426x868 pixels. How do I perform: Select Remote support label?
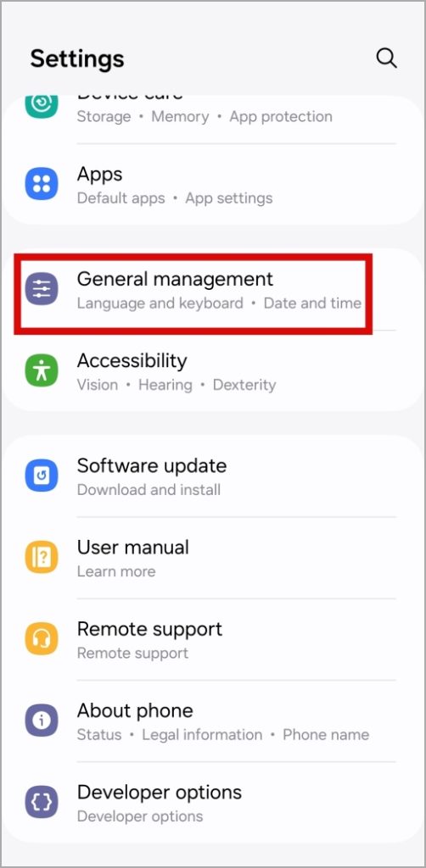[x=149, y=629]
